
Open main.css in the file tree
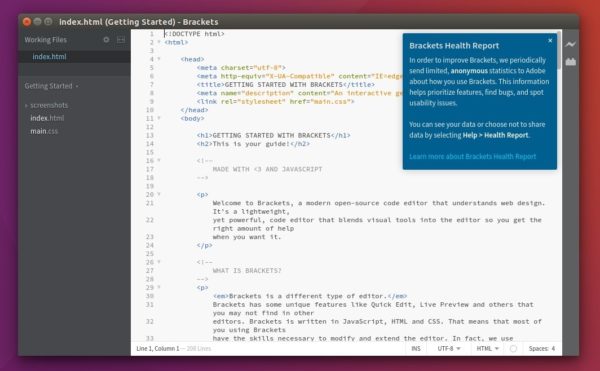44,131
